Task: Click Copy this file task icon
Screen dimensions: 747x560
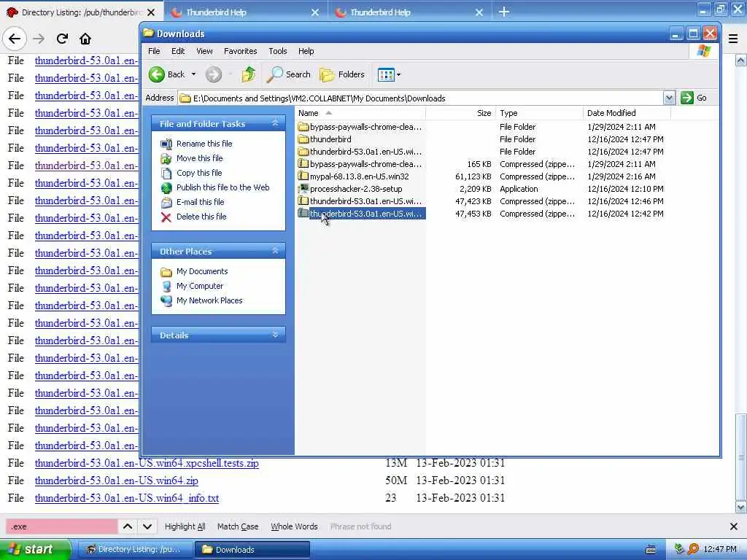Action: tap(166, 173)
